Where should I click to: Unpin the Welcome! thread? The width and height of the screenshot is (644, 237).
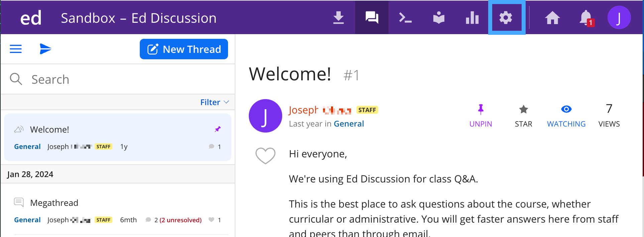pyautogui.click(x=481, y=116)
